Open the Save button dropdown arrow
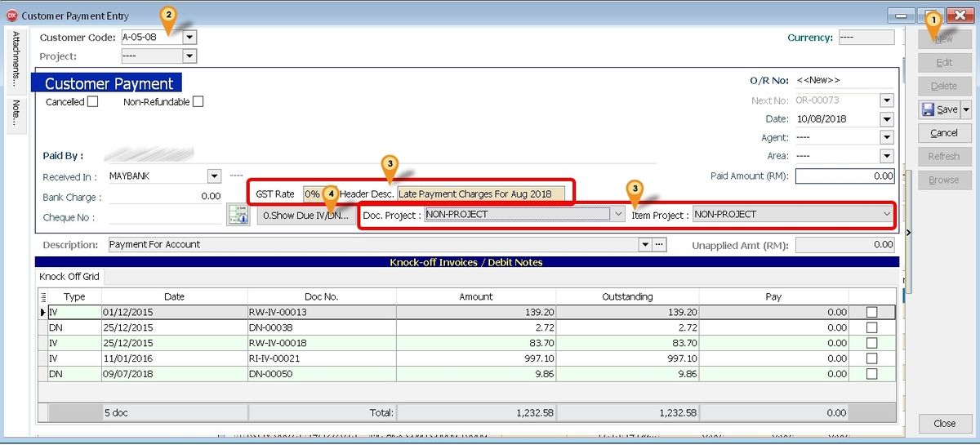 pos(966,109)
